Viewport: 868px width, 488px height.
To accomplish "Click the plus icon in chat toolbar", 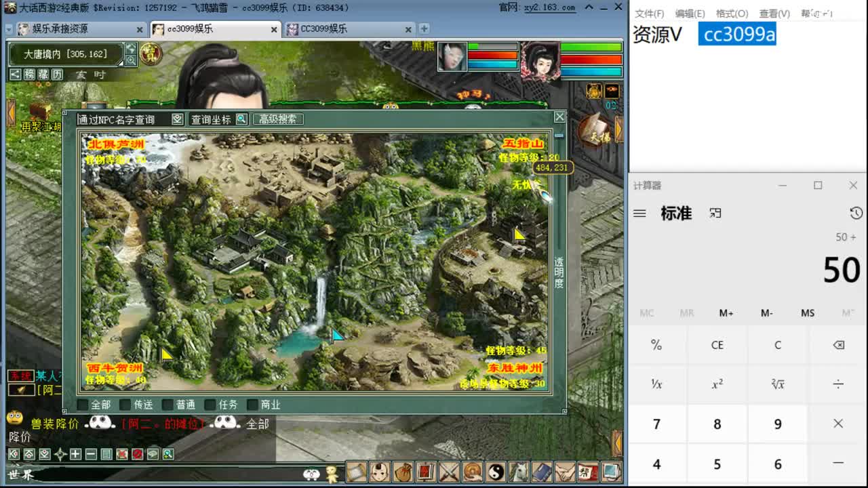I will point(75,454).
